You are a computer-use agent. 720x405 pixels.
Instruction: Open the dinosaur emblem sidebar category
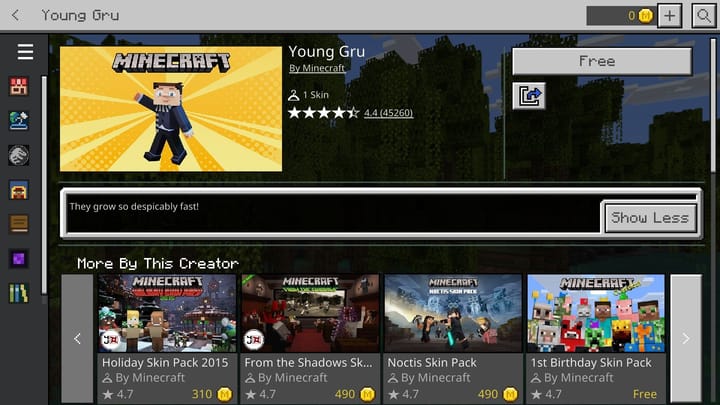19,155
